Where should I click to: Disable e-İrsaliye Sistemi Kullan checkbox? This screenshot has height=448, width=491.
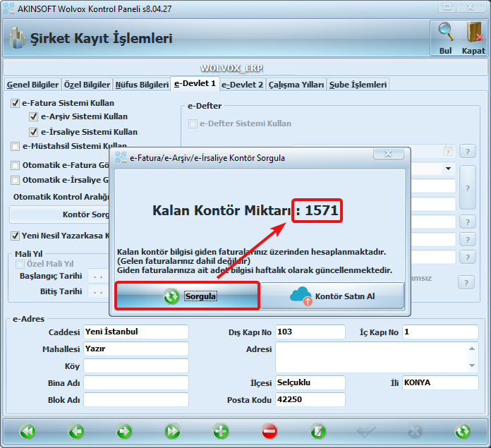(33, 132)
